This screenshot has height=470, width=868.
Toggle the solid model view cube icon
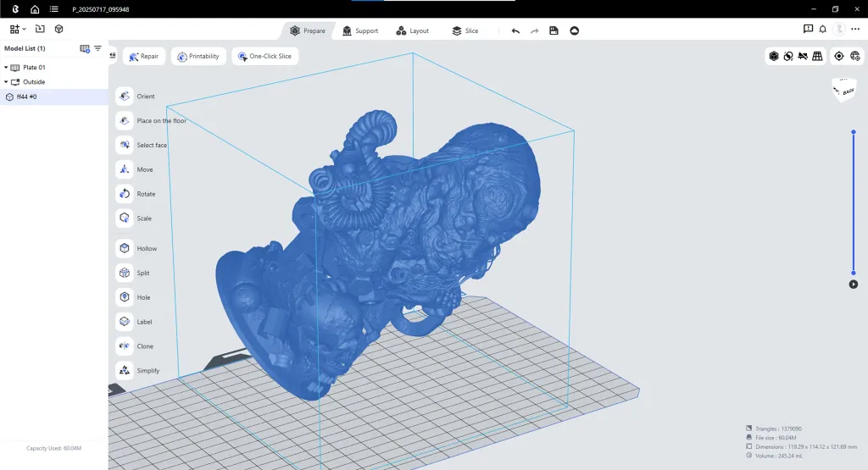[x=774, y=56]
